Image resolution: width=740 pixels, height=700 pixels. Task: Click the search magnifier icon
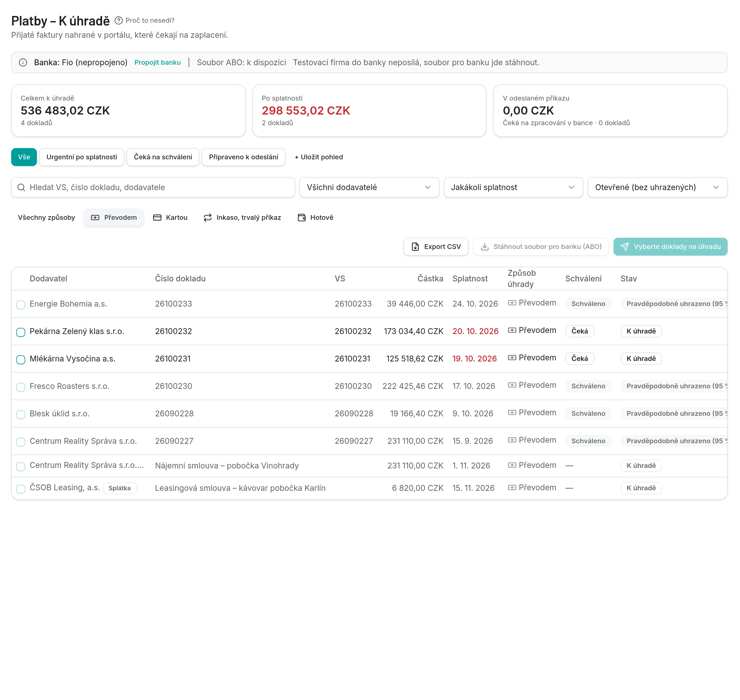coord(21,187)
